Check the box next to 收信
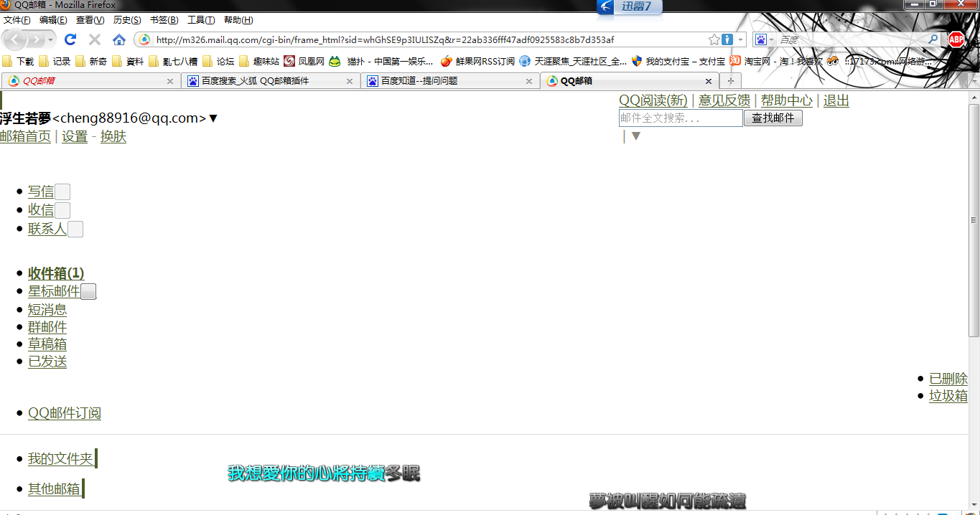The width and height of the screenshot is (980, 515). click(x=62, y=210)
